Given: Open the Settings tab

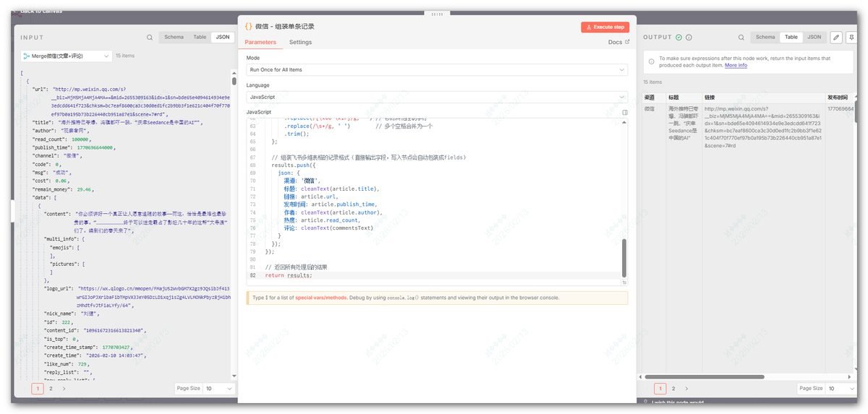Looking at the screenshot, I should [300, 42].
